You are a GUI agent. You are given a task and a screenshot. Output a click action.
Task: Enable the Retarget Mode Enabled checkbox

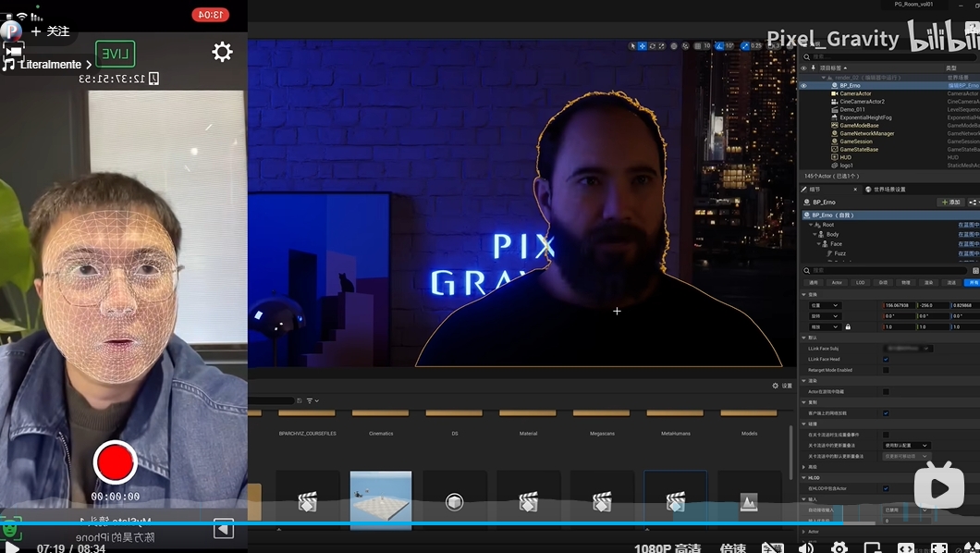[x=886, y=370]
